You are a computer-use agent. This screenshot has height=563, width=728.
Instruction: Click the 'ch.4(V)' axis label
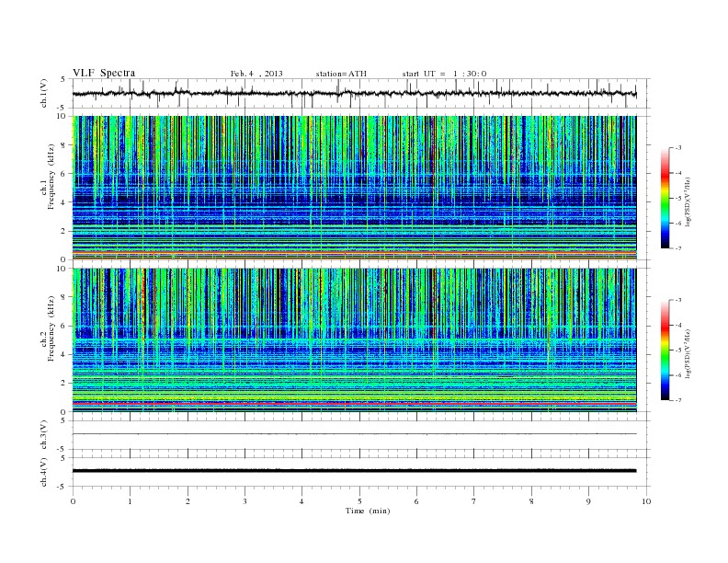click(x=44, y=472)
